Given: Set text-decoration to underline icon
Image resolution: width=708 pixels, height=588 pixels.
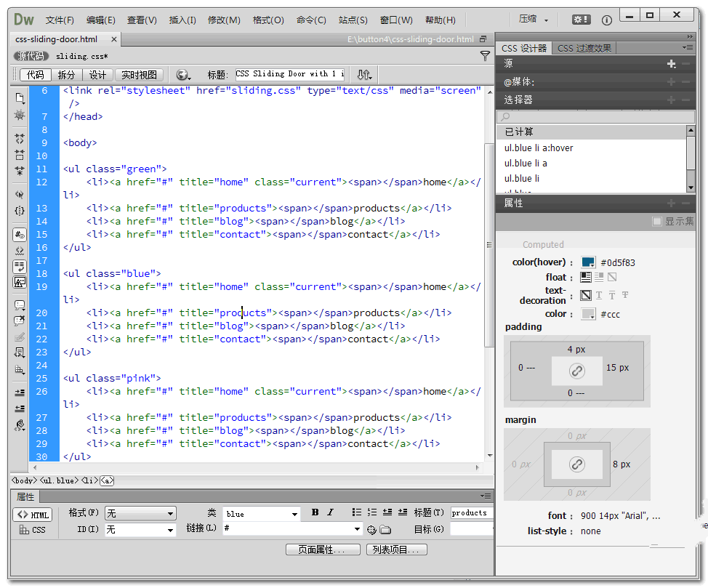Looking at the screenshot, I should [599, 295].
